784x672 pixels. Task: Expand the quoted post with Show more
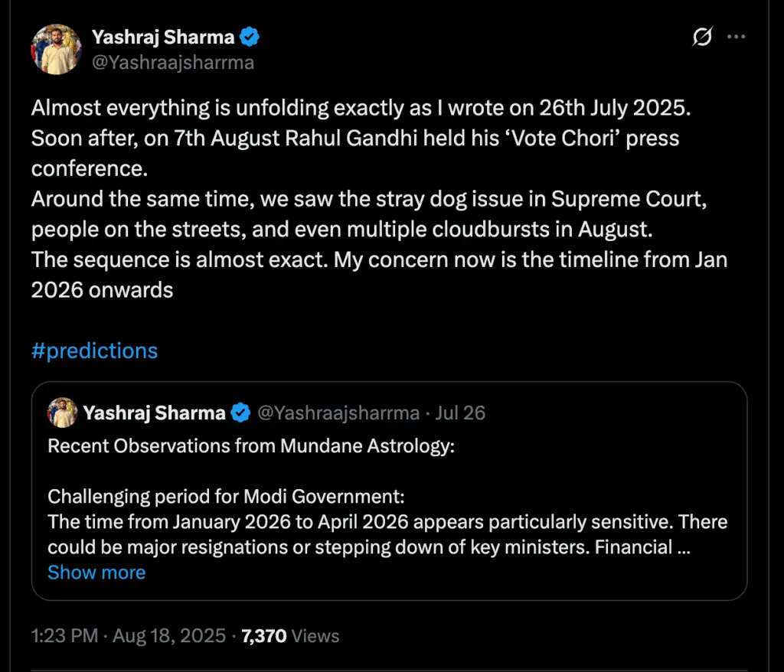coord(96,573)
